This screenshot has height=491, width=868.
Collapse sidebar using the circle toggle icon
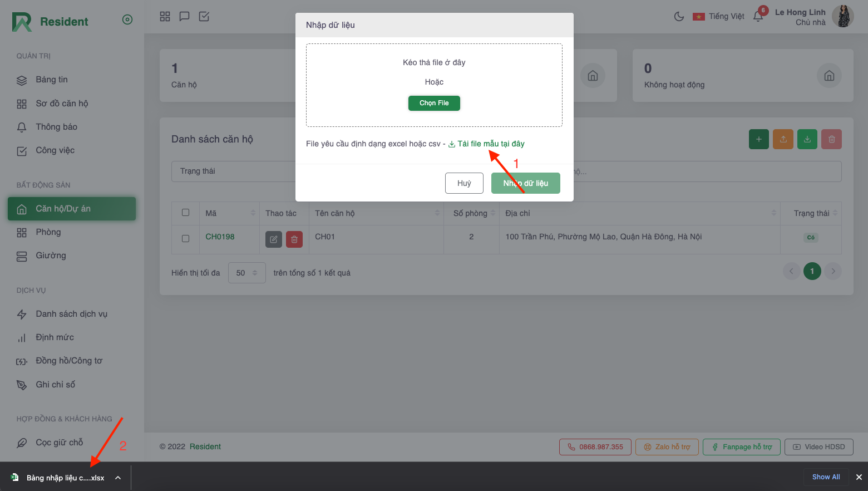coord(127,20)
